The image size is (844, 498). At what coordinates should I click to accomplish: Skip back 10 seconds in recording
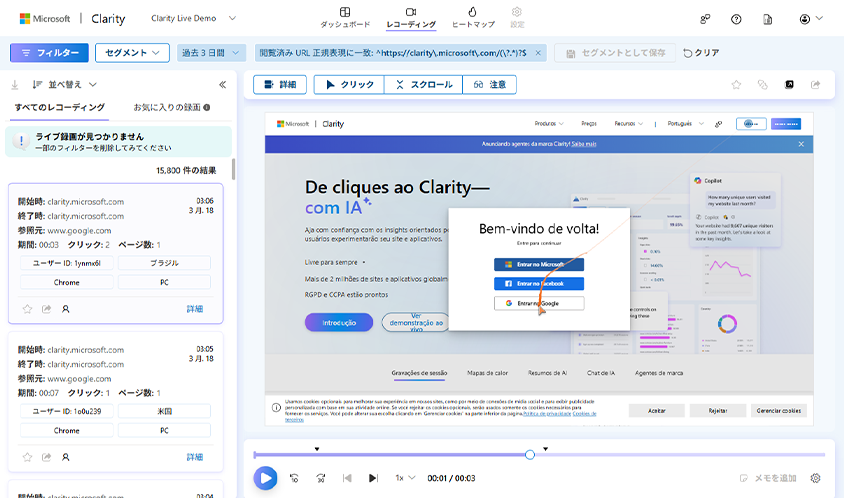tap(295, 479)
